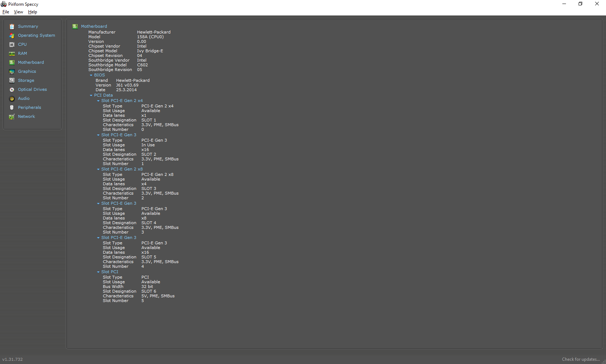Image resolution: width=606 pixels, height=364 pixels.
Task: Click the Motherboard header icon in main panel
Action: pyautogui.click(x=75, y=26)
